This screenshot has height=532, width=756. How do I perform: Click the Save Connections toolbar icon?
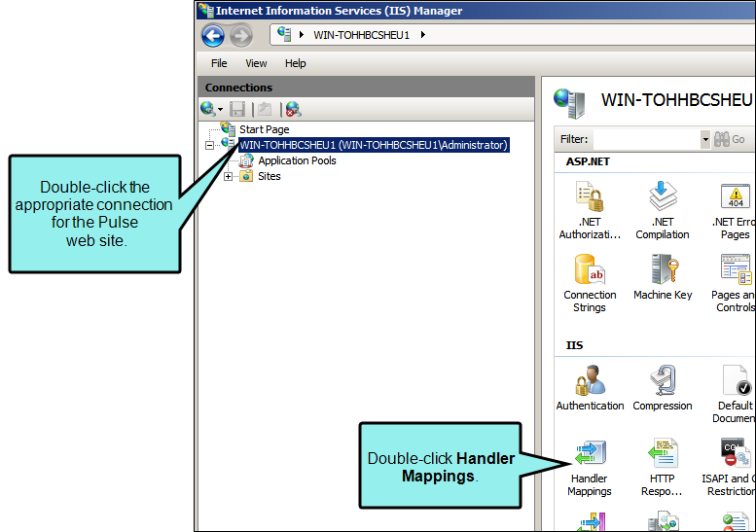pos(237,109)
